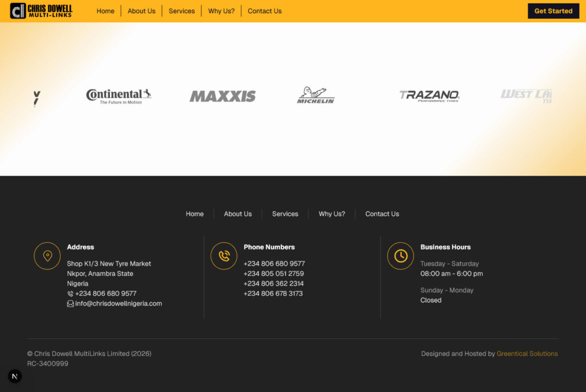Click the info@chrisdowellnigeria.com email link
Viewport: 586px width, 392px height.
pos(118,304)
